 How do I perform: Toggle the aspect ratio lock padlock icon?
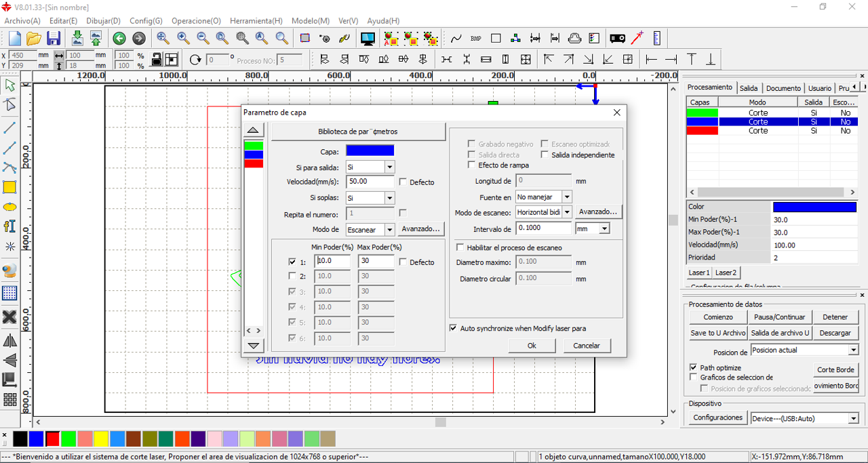(x=156, y=60)
